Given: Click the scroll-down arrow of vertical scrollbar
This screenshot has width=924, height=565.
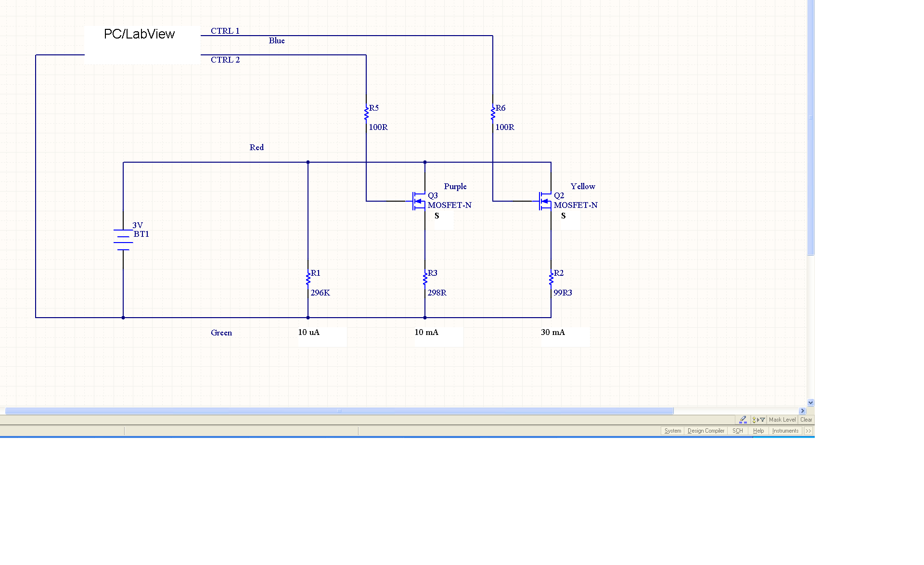Looking at the screenshot, I should click(x=811, y=402).
